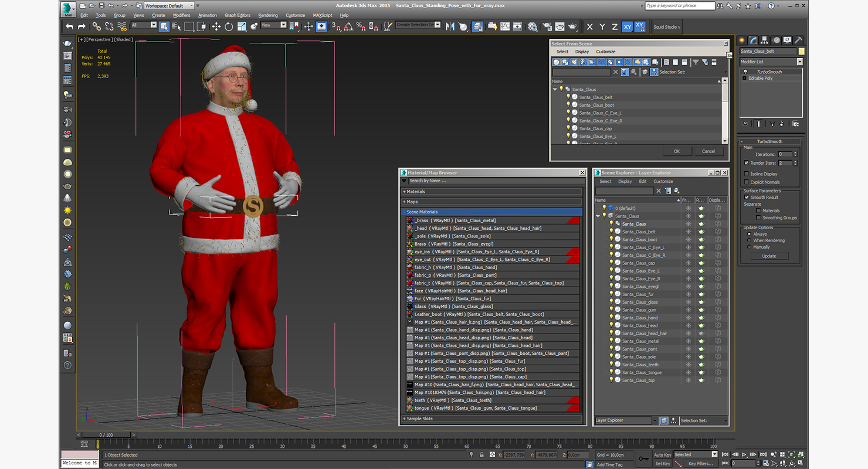Toggle the Angle Snap tool
The image size is (868, 469).
tap(348, 26)
